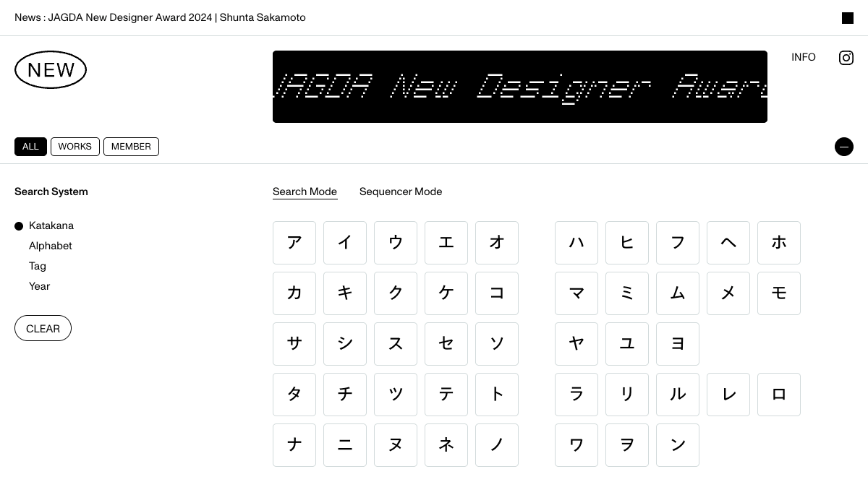Tap the エ key
The width and height of the screenshot is (868, 482).
pyautogui.click(x=446, y=243)
